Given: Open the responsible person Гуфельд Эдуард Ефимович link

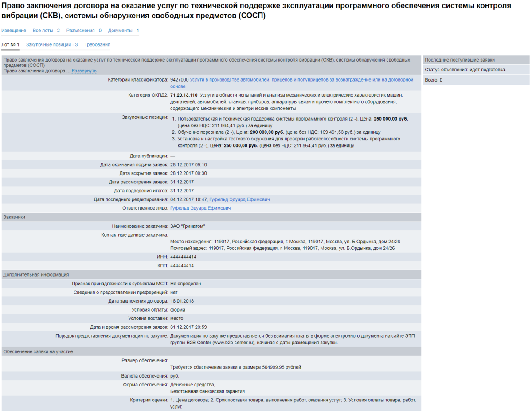Looking at the screenshot, I should (200, 208).
